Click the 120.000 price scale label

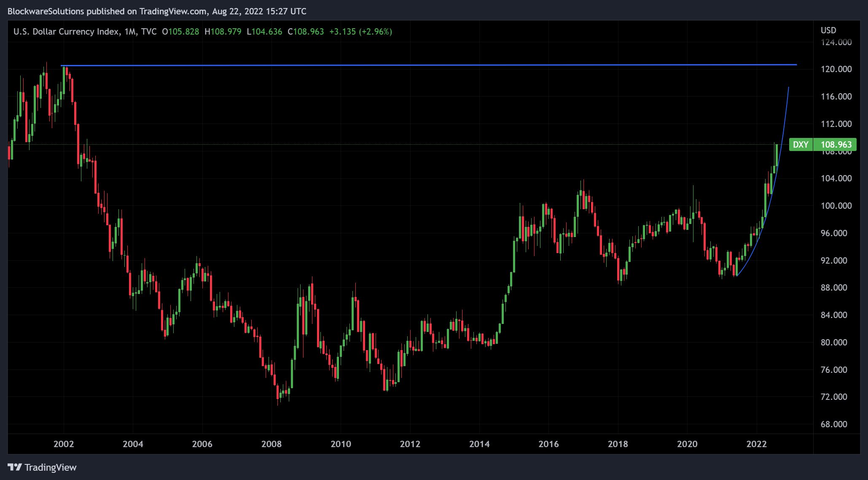[836, 69]
